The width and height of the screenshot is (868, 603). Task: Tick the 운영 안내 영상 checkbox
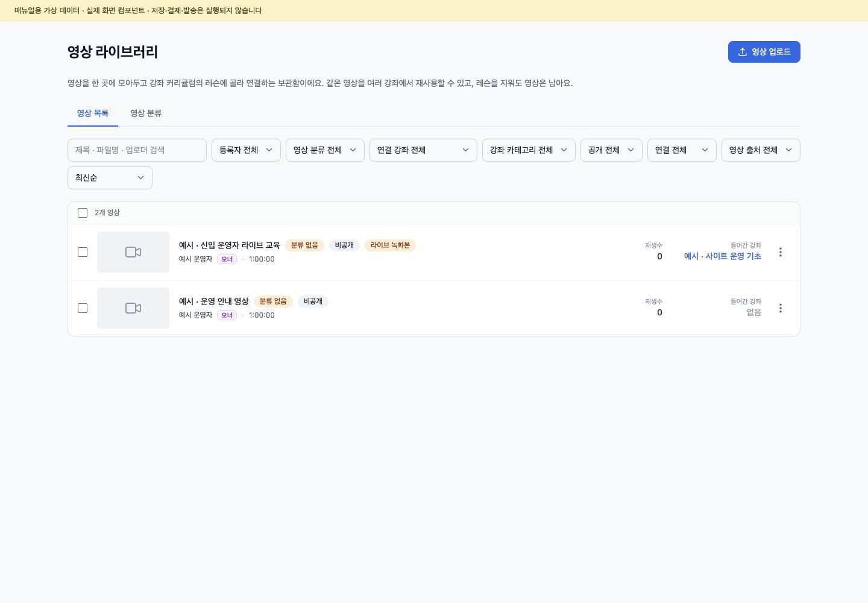pyautogui.click(x=83, y=308)
